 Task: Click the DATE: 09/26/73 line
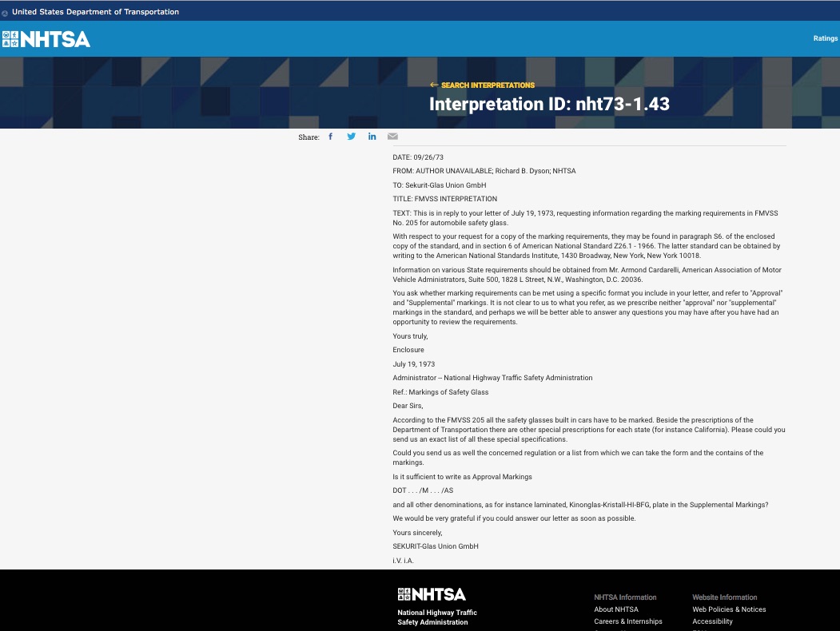tap(418, 157)
